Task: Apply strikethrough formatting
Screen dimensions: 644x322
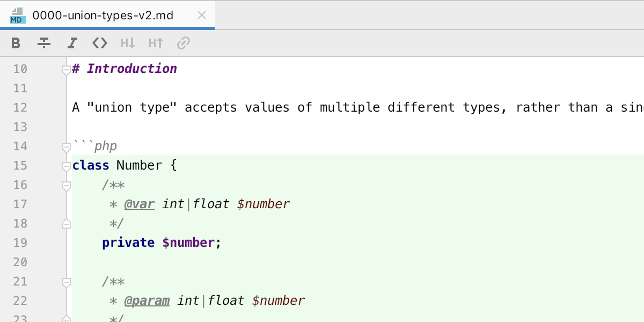Action: click(43, 43)
